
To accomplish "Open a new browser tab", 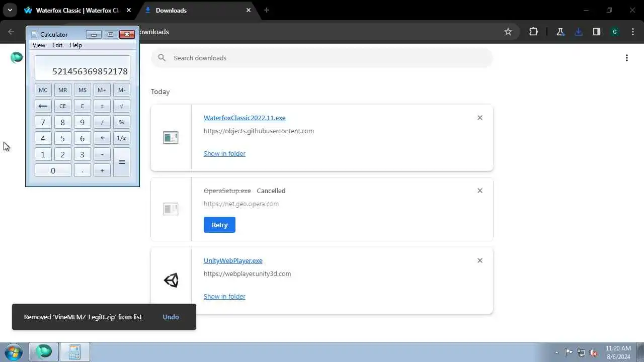I will coord(267,10).
